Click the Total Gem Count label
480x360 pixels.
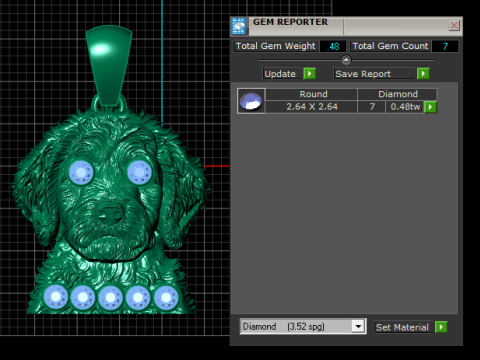click(390, 46)
